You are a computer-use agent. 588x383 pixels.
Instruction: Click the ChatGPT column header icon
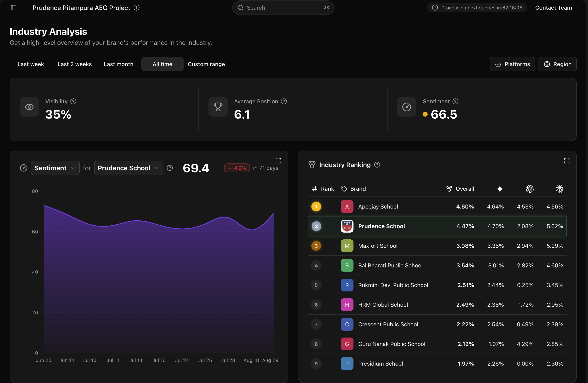[530, 189]
